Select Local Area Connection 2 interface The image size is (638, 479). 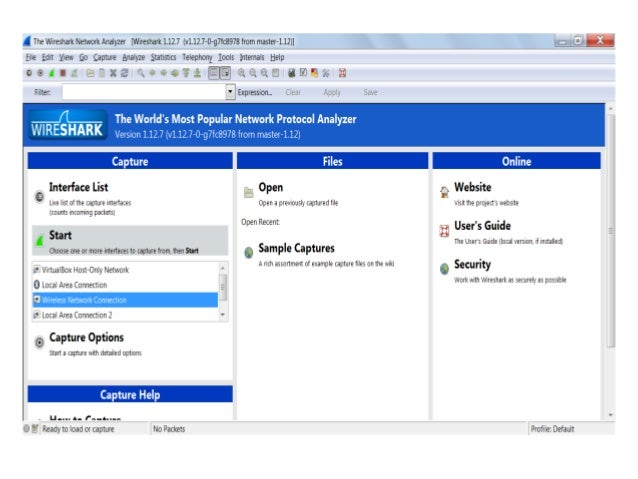click(125, 315)
